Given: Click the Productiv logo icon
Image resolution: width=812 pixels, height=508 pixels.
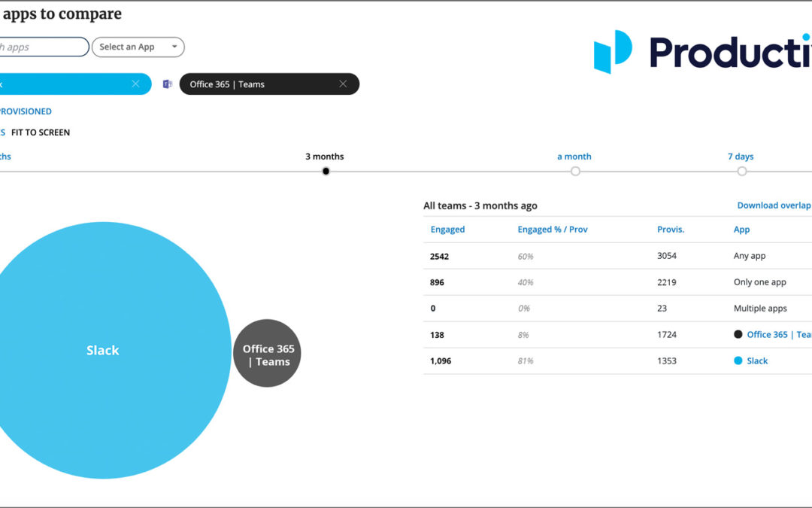Looking at the screenshot, I should (x=613, y=52).
